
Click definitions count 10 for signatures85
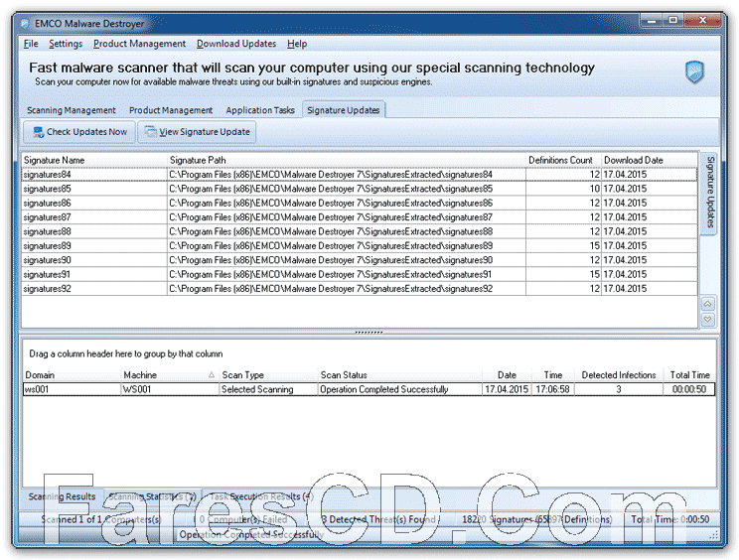point(563,189)
